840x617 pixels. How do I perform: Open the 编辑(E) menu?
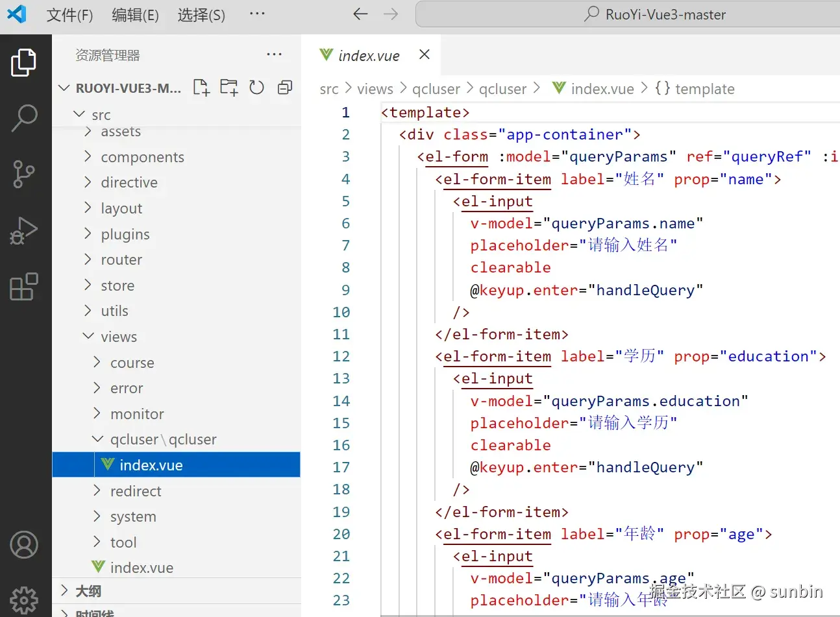coord(135,14)
